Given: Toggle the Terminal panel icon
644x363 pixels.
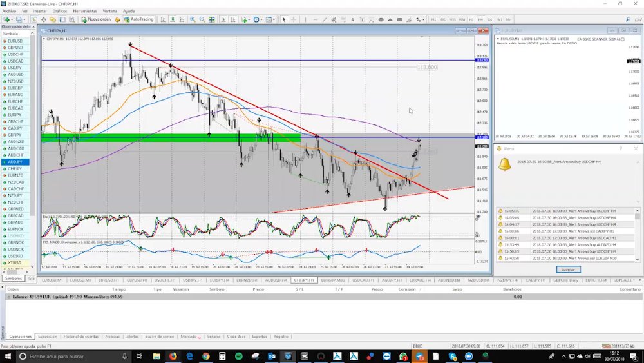Looking at the screenshot, I should tap(62, 19).
